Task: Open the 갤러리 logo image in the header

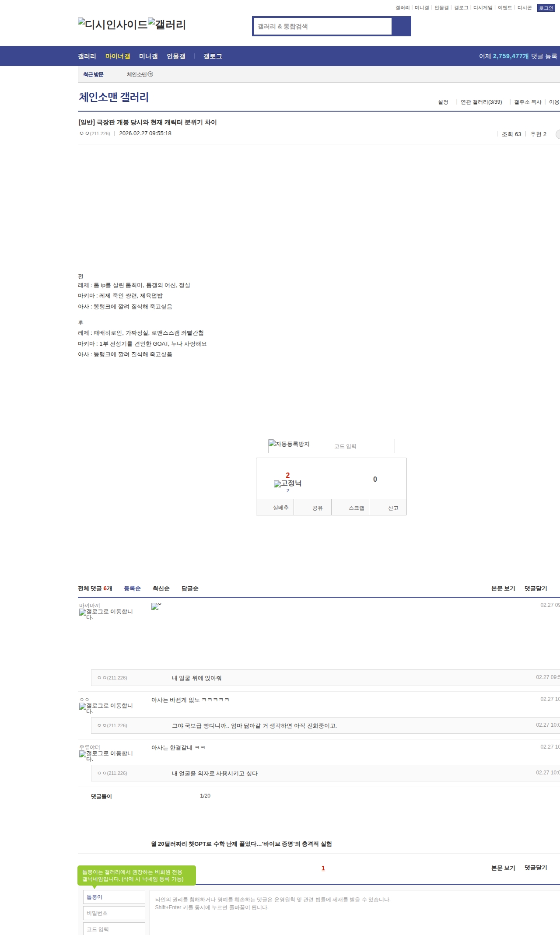Action: coord(167,25)
